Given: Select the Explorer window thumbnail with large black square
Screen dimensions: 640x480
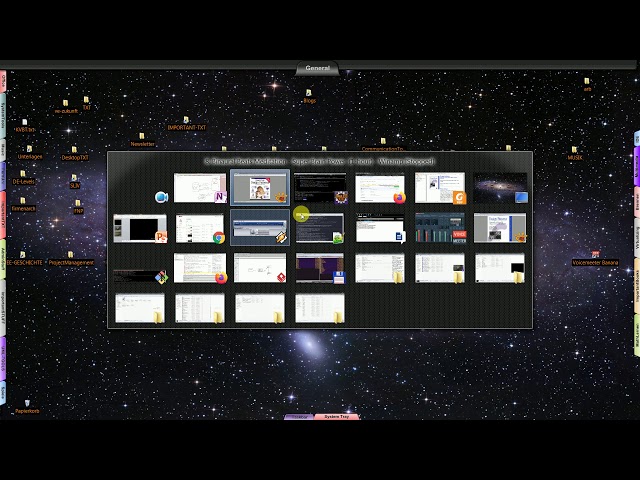Looking at the screenshot, I should click(x=500, y=268).
